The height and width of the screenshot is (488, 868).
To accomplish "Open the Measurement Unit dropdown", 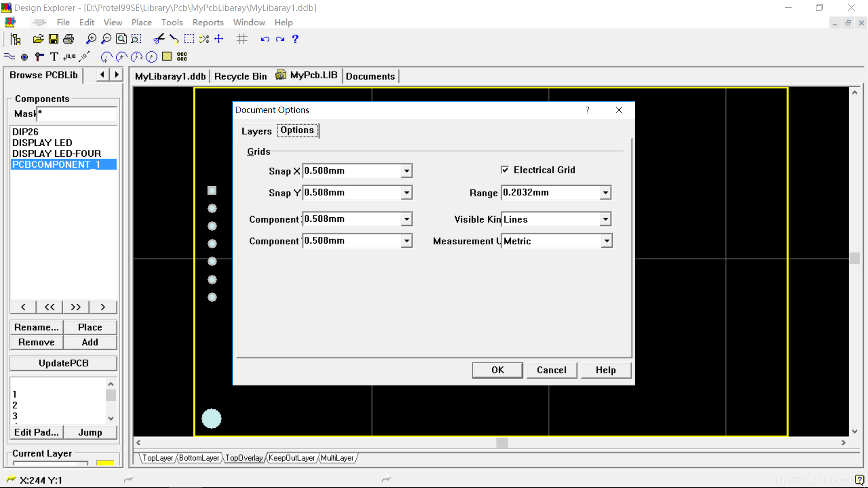I will (x=607, y=241).
